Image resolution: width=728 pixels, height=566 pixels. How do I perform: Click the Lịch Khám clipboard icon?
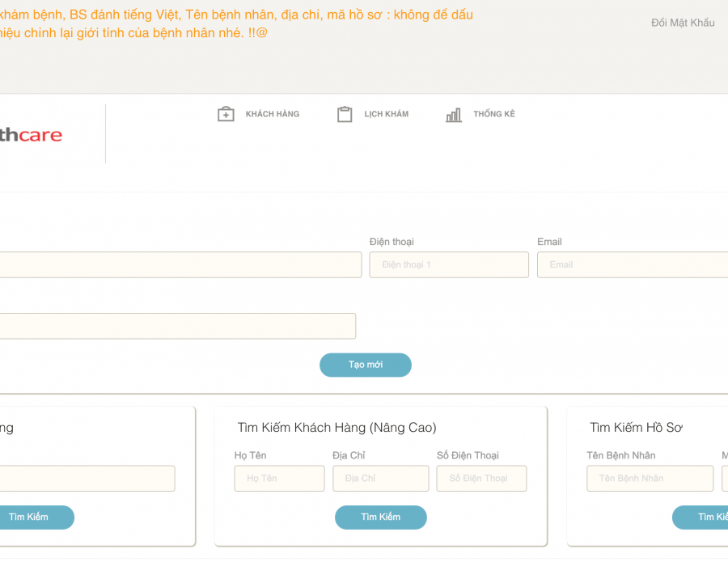pos(345,114)
